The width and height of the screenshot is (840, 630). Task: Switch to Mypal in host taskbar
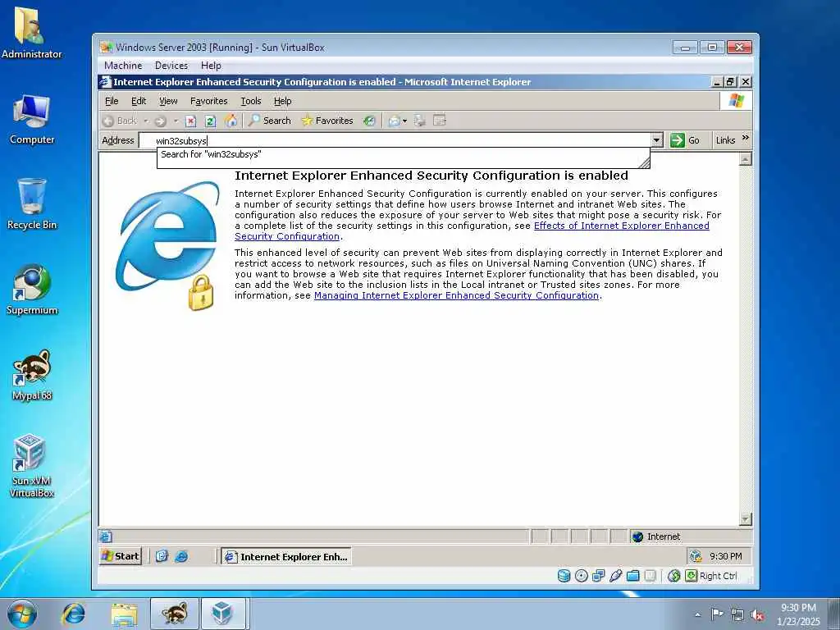click(x=175, y=614)
